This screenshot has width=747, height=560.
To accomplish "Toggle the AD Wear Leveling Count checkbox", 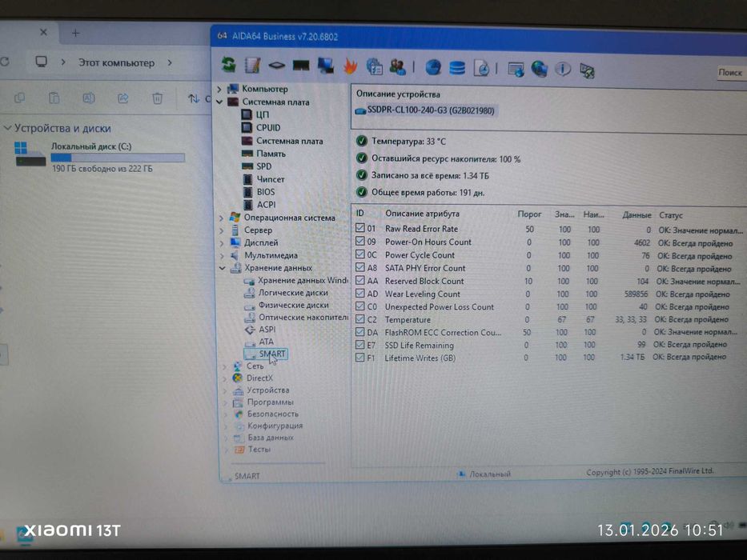I will (x=360, y=294).
